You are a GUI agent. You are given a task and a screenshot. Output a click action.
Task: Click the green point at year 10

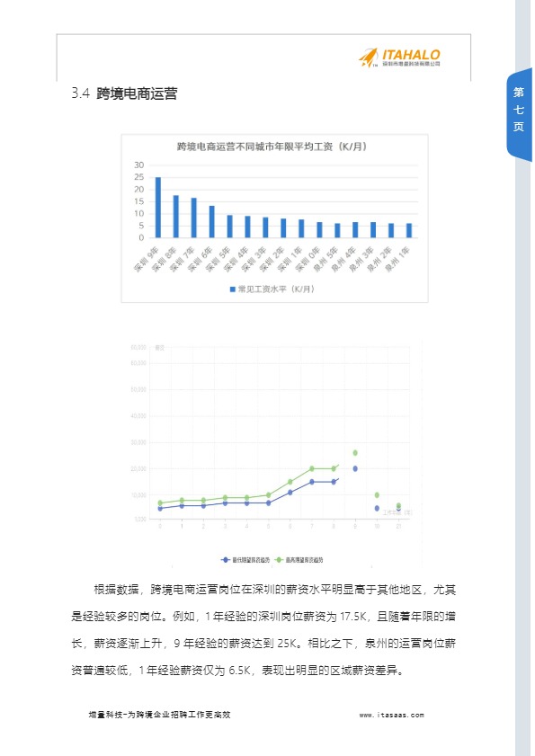(x=377, y=495)
